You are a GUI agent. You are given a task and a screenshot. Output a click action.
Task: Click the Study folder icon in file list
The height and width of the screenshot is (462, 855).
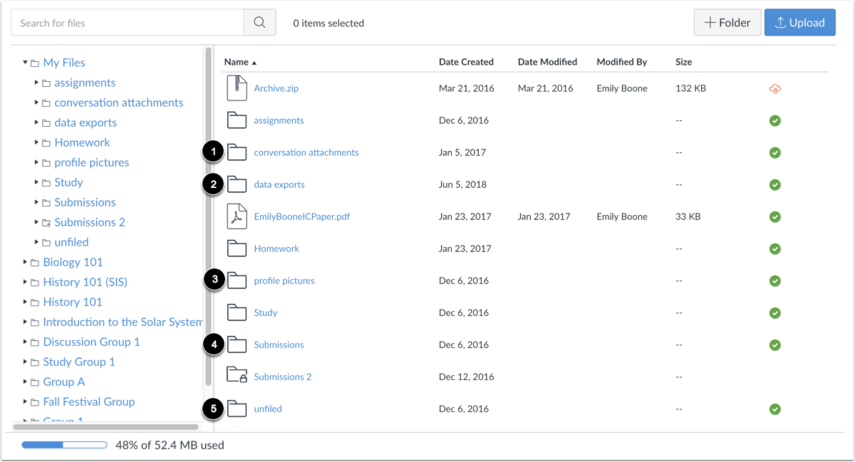pos(237,312)
